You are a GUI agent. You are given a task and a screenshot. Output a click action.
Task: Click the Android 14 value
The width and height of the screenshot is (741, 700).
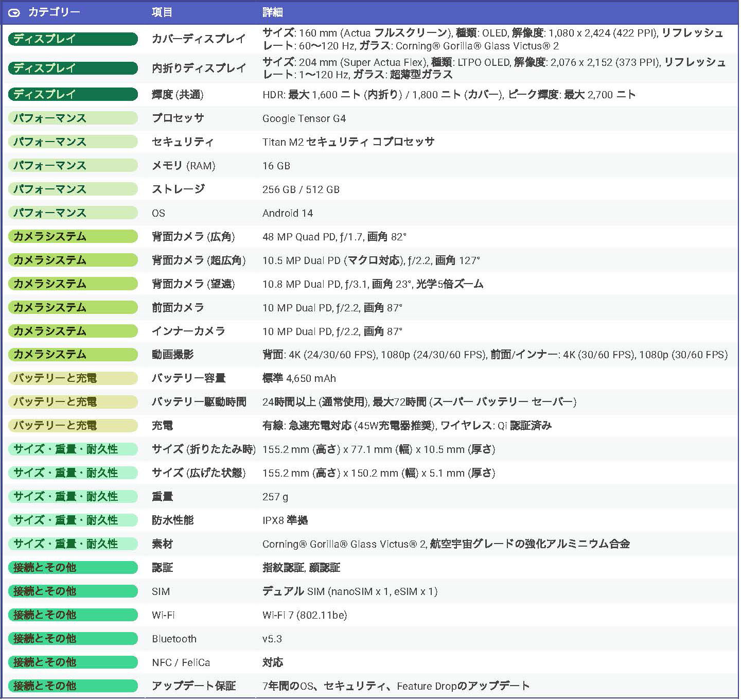288,213
